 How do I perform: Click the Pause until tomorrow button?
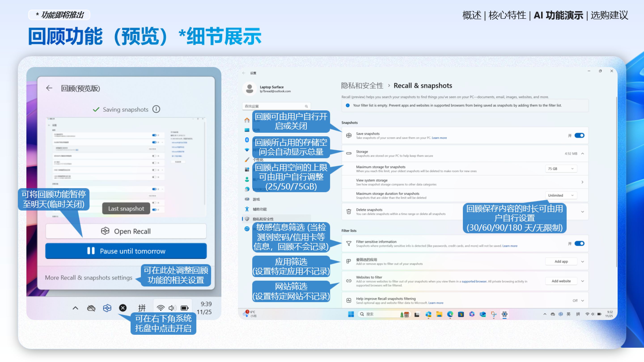(126, 251)
